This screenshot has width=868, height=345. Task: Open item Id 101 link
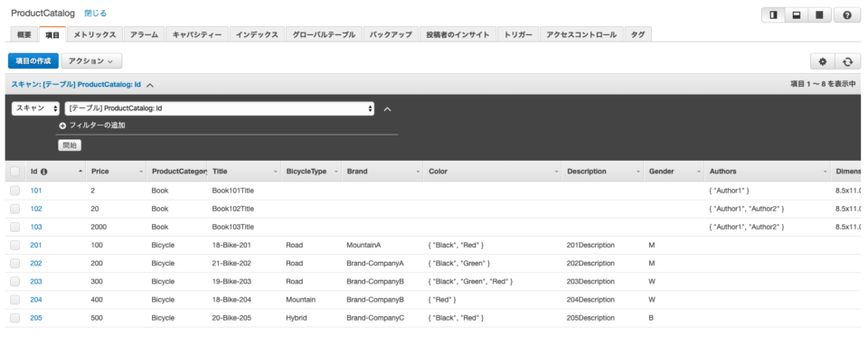click(x=36, y=191)
